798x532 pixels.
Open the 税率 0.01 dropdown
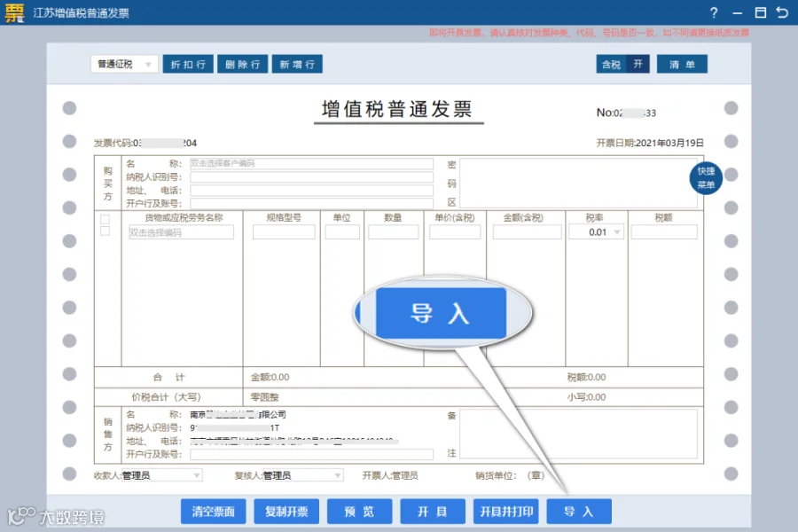tap(597, 232)
